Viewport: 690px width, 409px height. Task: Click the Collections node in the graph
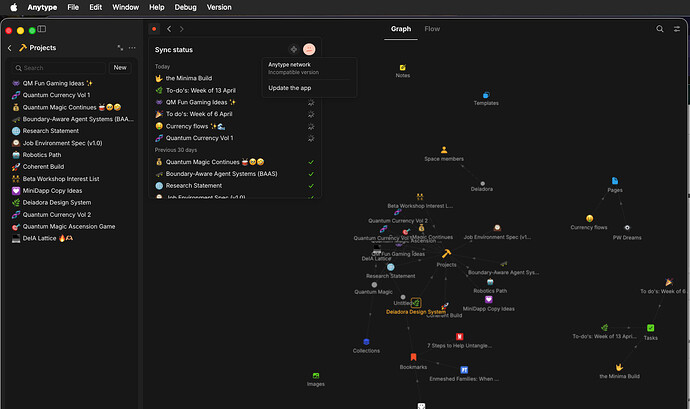tap(366, 342)
